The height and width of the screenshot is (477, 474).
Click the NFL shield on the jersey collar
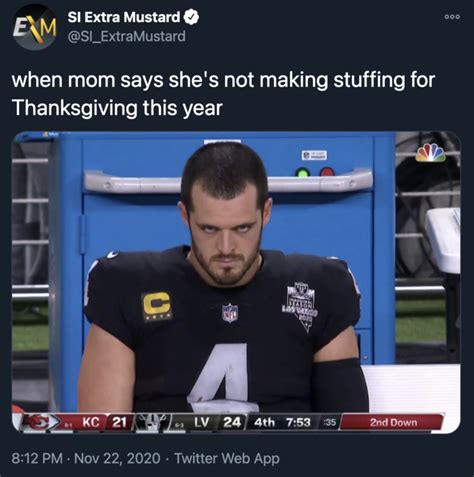(230, 312)
